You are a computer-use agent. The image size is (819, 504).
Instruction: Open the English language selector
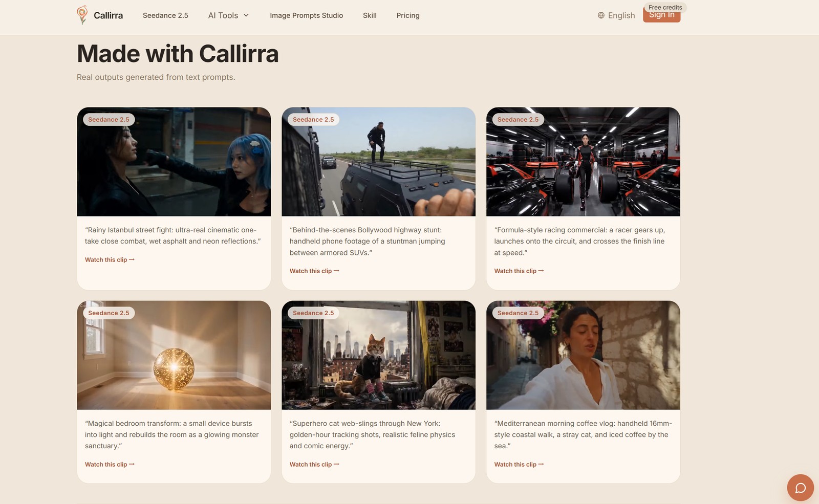[616, 15]
